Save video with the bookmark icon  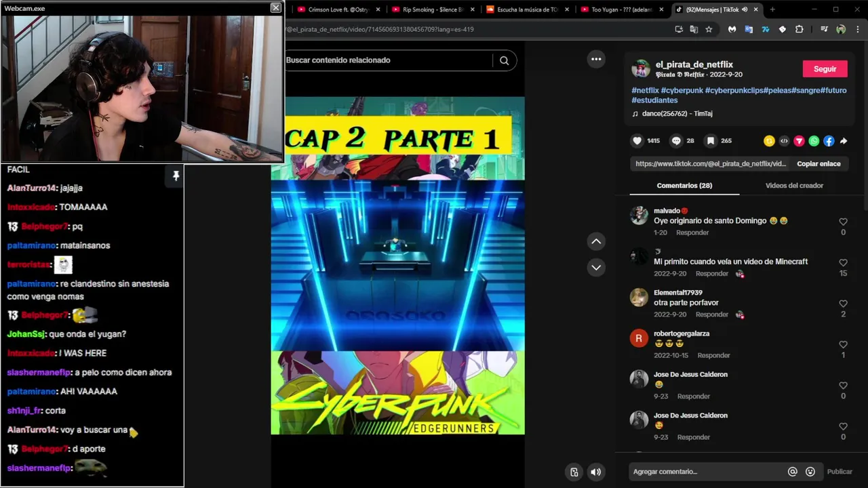[710, 141]
